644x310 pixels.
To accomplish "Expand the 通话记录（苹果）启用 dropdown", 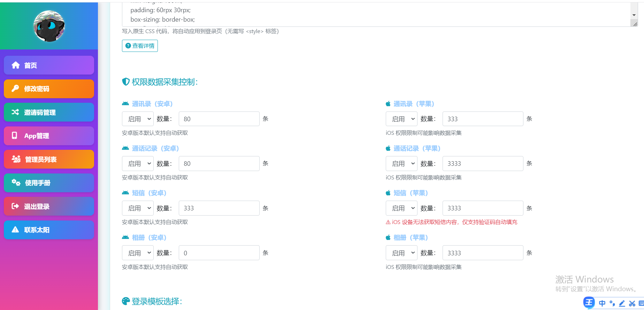I will click(x=401, y=163).
